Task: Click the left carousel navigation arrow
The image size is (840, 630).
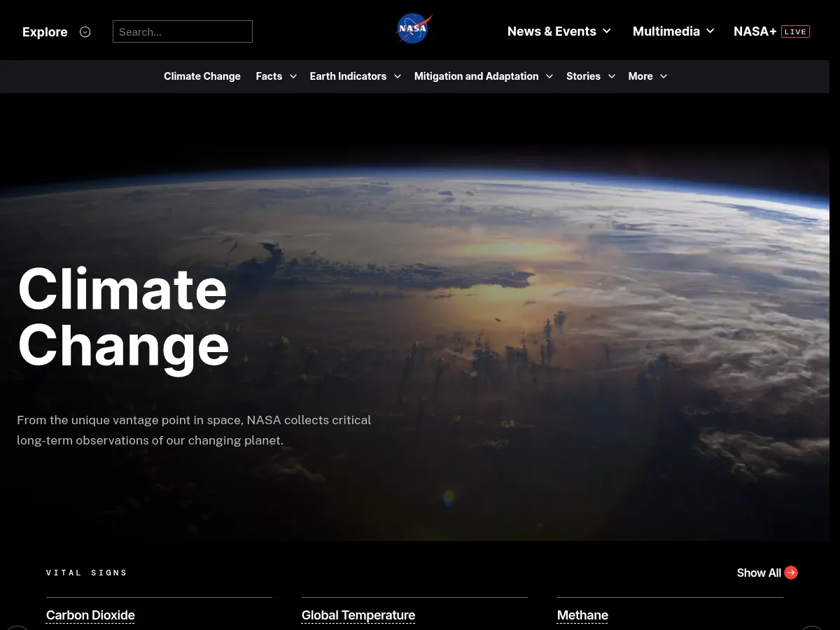Action: [x=17, y=627]
